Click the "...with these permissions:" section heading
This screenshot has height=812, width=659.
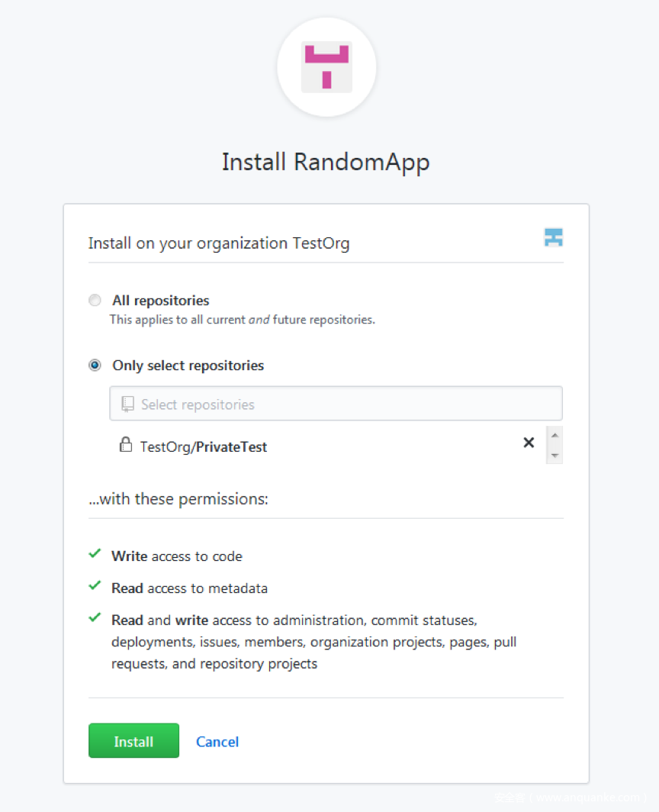coord(178,499)
